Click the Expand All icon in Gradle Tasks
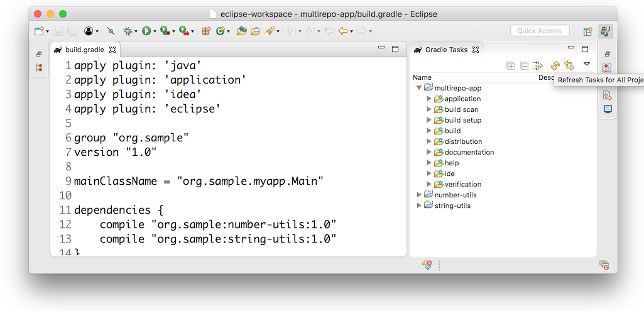 (510, 65)
